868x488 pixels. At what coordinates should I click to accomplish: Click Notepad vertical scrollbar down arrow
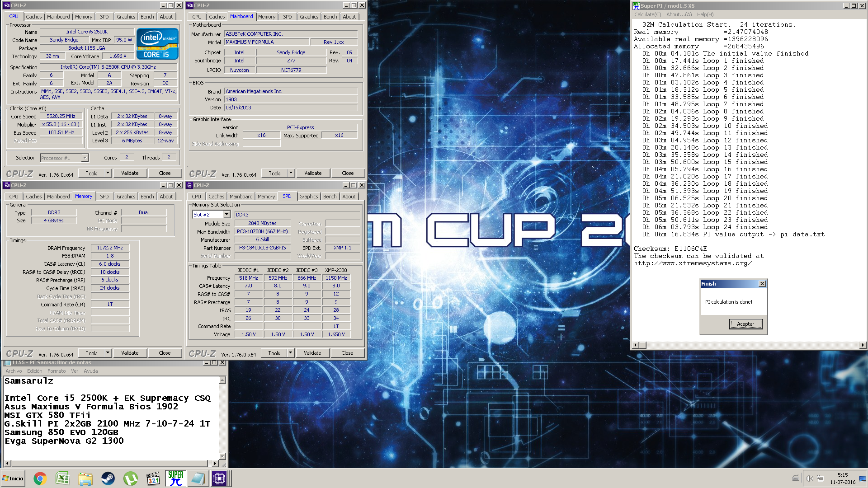(222, 456)
